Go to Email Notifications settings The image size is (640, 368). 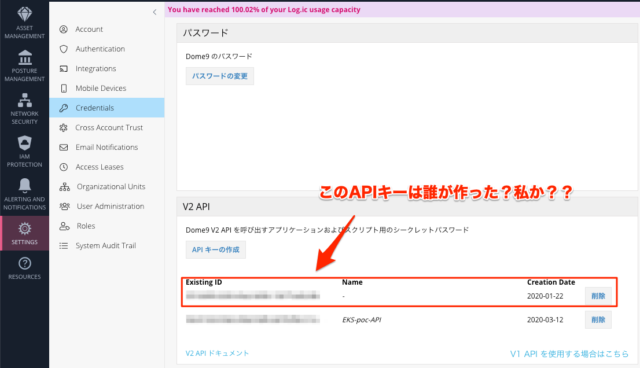coord(107,147)
